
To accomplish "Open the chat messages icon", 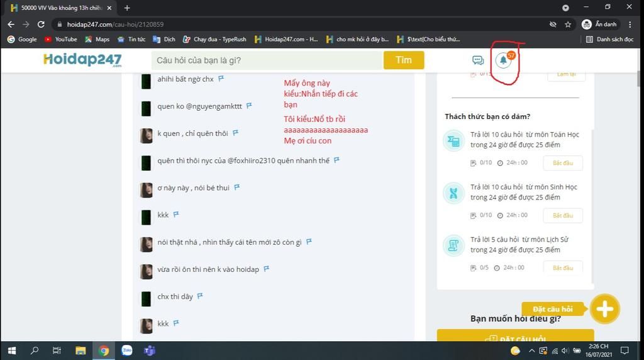I will coord(478,60).
